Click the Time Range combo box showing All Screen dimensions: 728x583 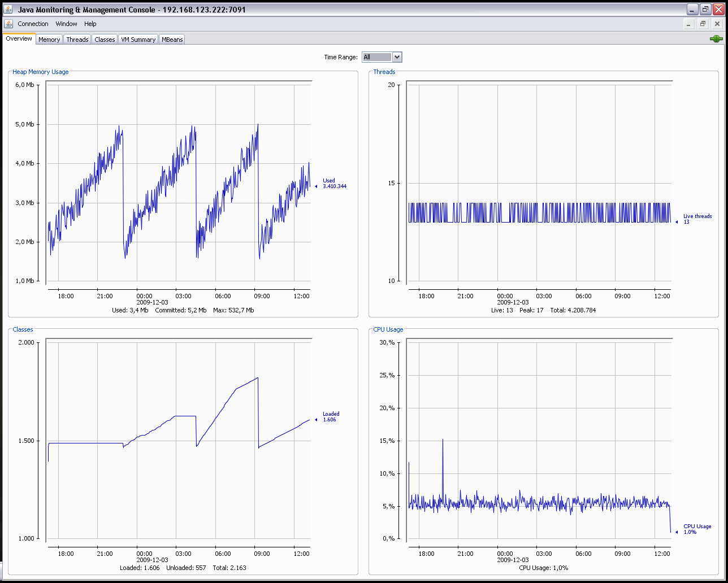coord(382,57)
